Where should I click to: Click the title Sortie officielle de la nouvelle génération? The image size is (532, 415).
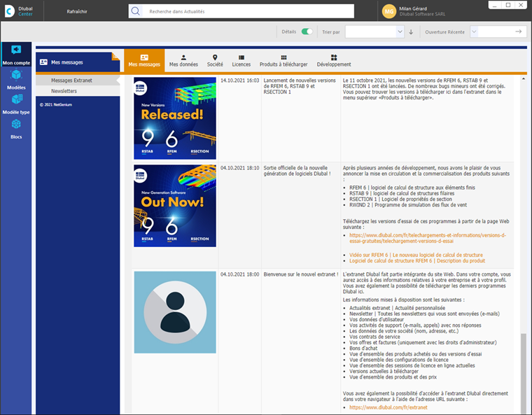(x=297, y=171)
